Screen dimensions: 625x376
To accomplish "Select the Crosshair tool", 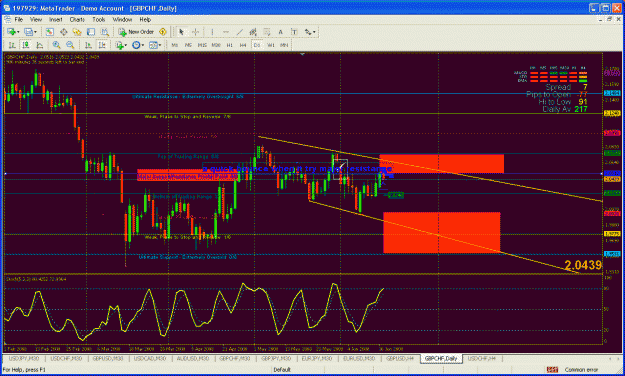I will [195, 32].
